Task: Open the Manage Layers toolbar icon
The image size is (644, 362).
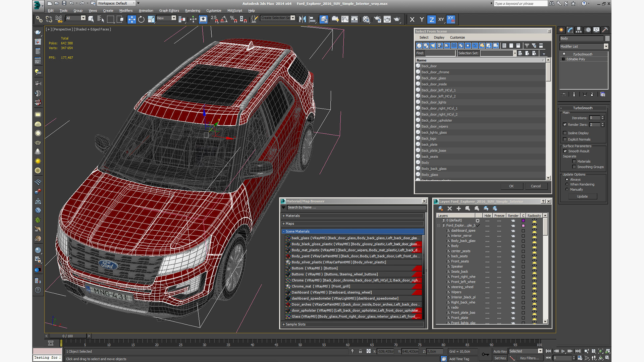Action: (x=324, y=19)
